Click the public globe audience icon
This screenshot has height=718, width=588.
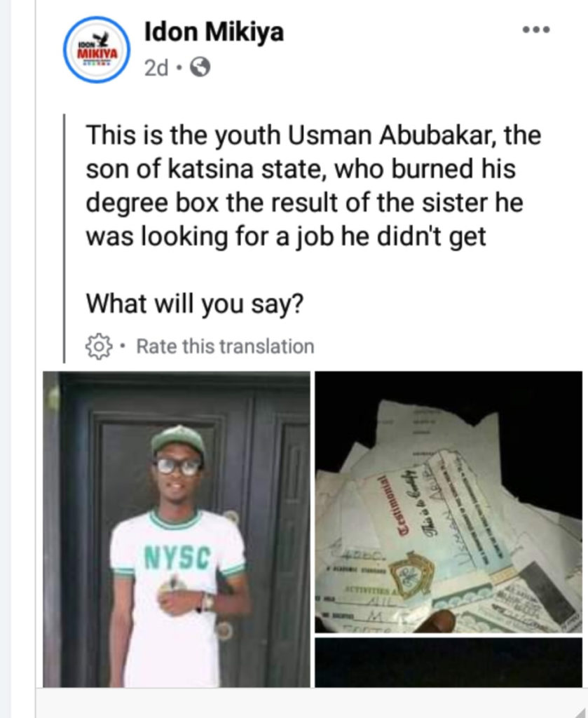pos(200,67)
